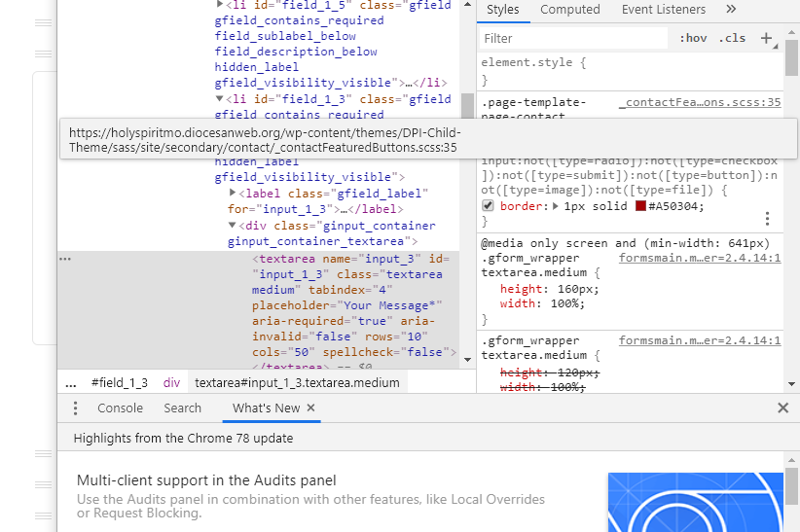Close the bottom drawer panel
This screenshot has width=800, height=532.
click(782, 408)
